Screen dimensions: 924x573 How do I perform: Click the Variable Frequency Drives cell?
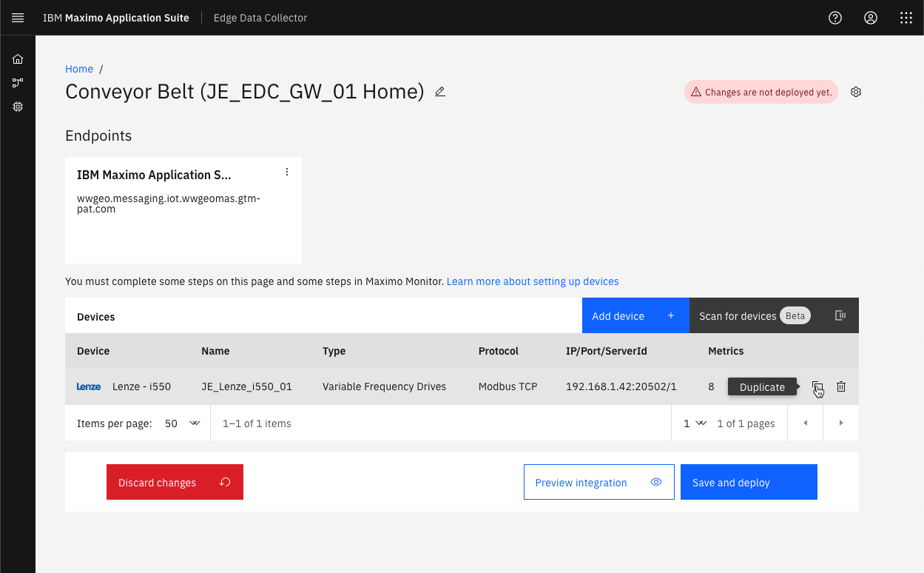tap(384, 386)
